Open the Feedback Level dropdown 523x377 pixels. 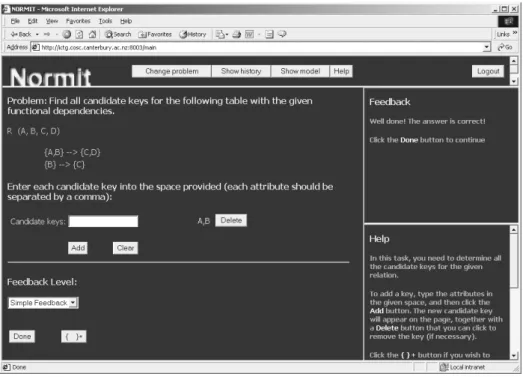(43, 303)
